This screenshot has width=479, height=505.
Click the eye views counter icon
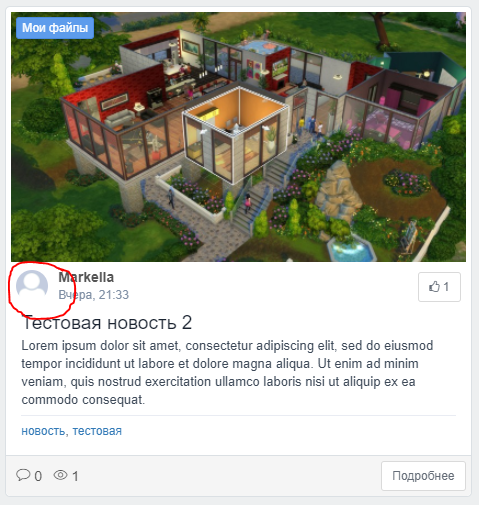(x=60, y=475)
